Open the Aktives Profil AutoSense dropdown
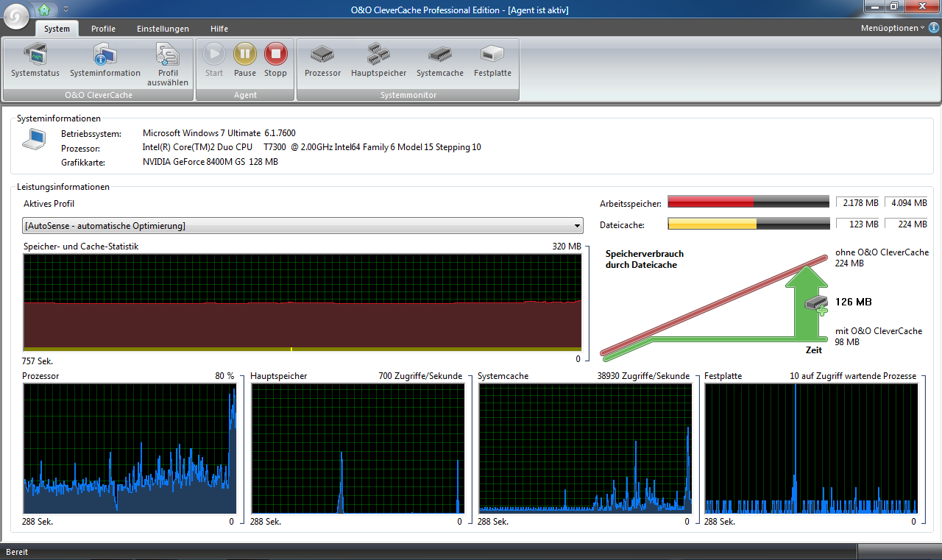Image resolution: width=942 pixels, height=560 pixels. 302,226
